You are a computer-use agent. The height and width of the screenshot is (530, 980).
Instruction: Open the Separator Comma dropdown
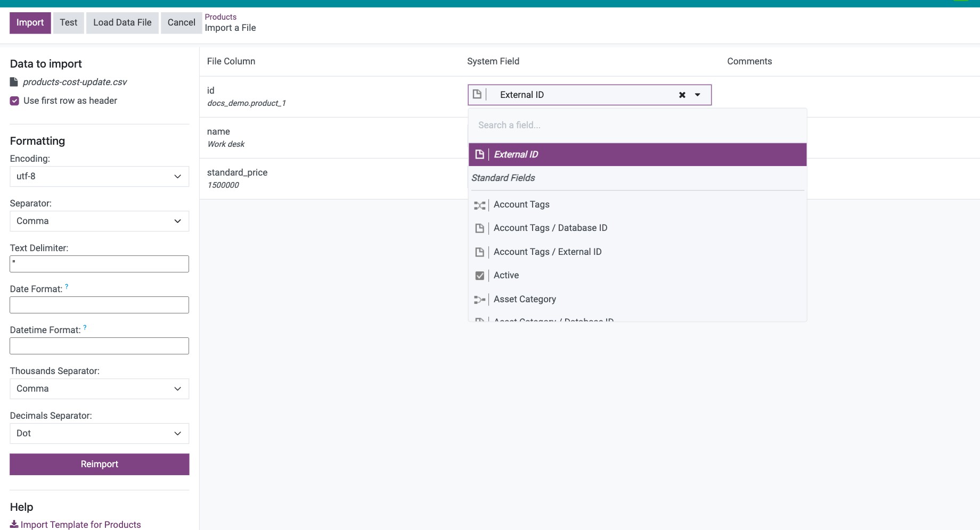click(x=100, y=221)
